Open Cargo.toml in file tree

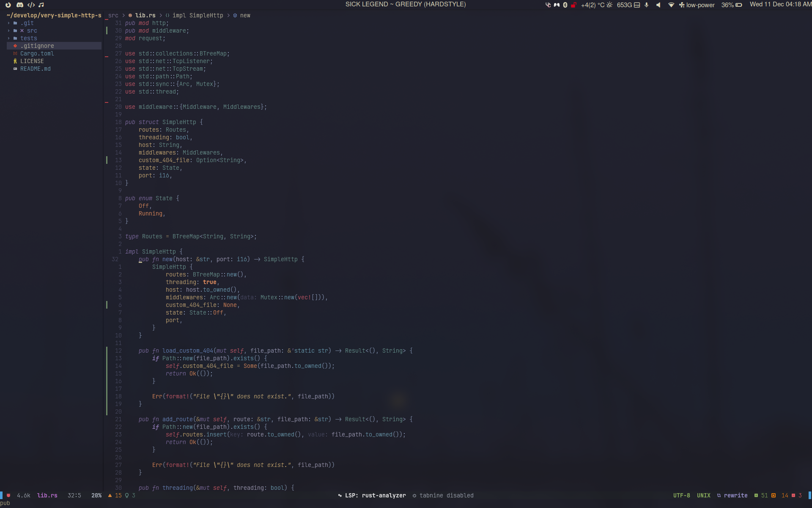pyautogui.click(x=37, y=54)
